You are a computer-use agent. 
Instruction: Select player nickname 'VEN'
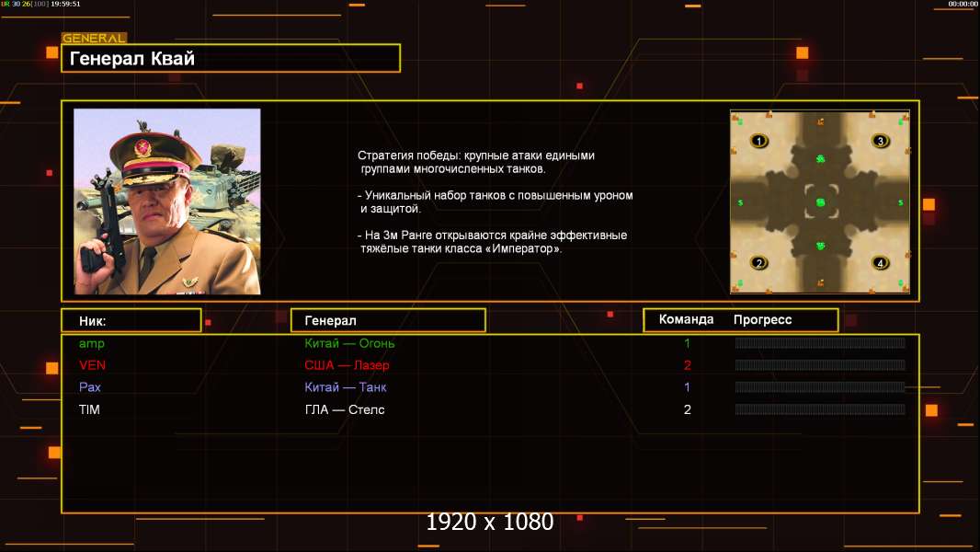93,365
